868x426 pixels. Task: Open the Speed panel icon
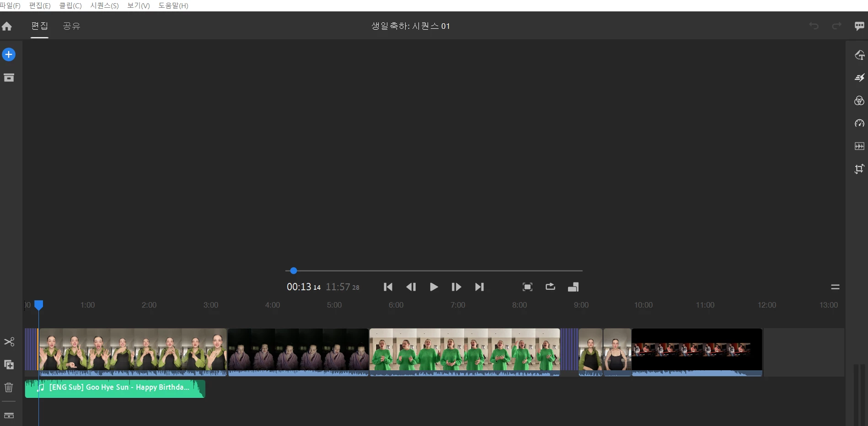point(859,123)
